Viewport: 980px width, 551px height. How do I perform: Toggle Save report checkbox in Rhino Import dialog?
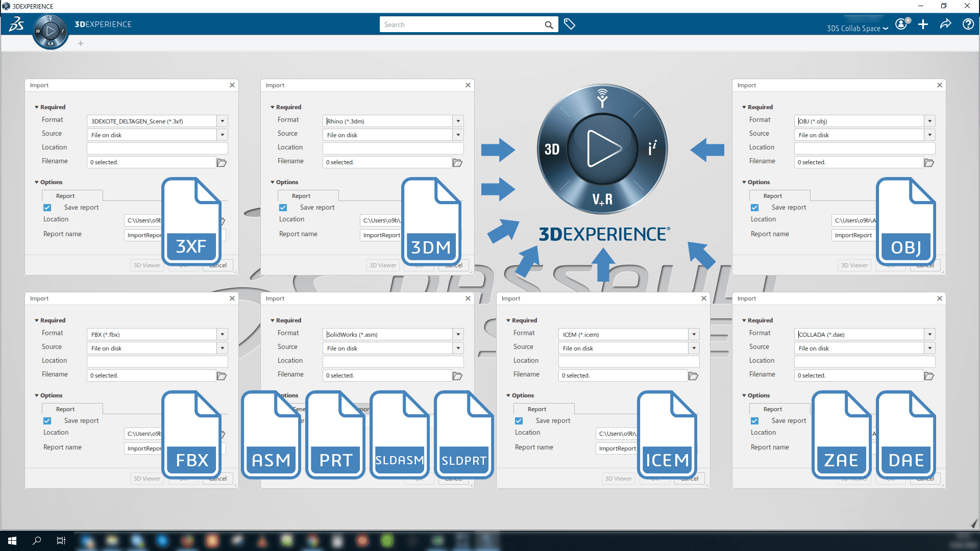click(x=283, y=207)
